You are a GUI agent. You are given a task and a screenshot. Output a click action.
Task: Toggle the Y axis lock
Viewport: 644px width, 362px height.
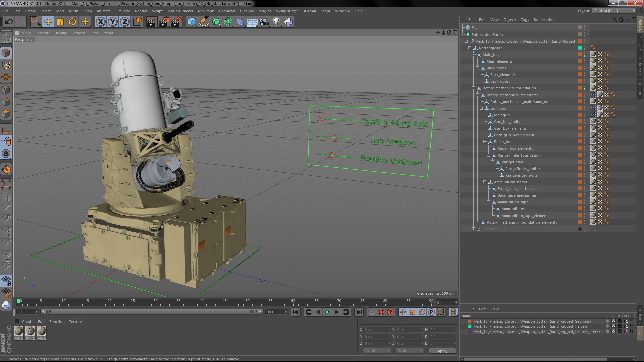pyautogui.click(x=113, y=22)
